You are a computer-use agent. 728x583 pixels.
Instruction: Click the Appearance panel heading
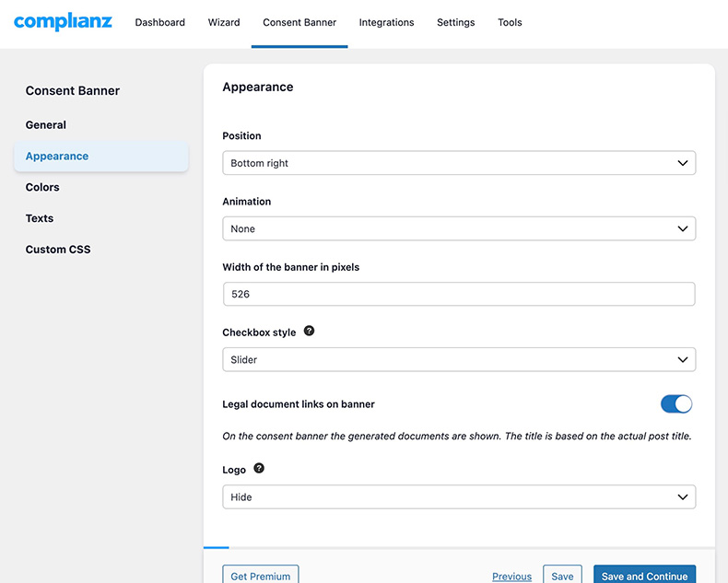(258, 87)
